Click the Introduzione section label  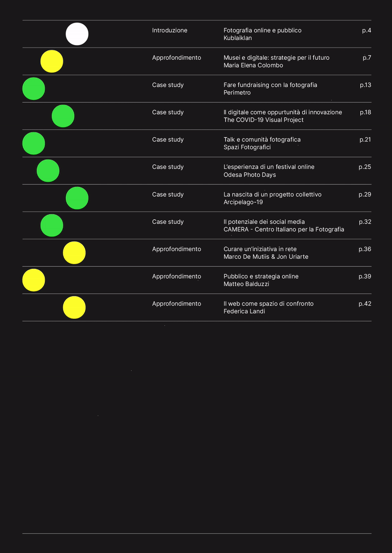(170, 30)
